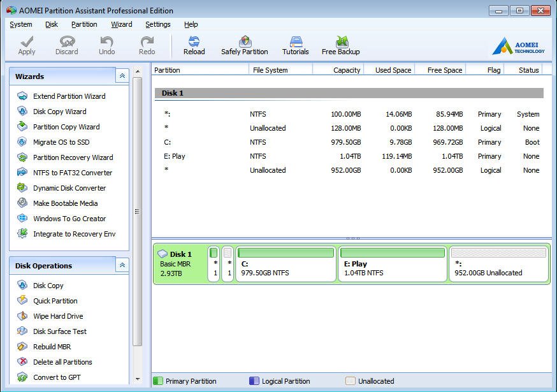Viewport: 557px width, 392px height.
Task: Collapse the Disk Operations panel
Action: coord(122,265)
